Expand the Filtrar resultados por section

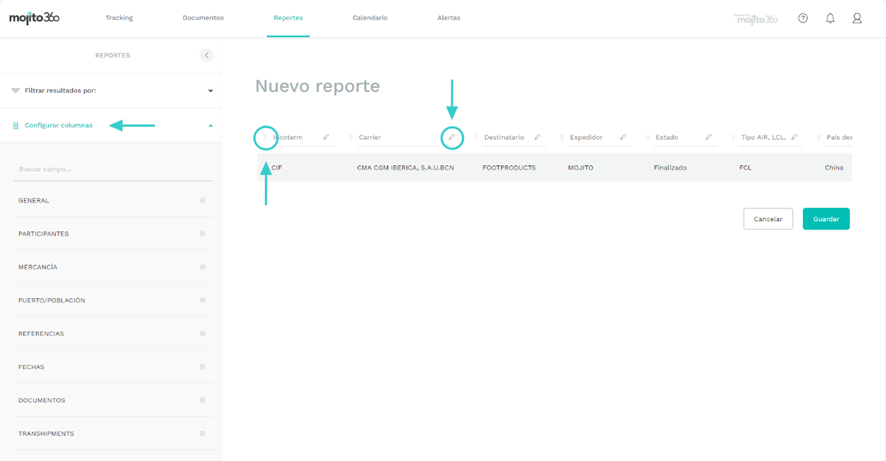pyautogui.click(x=210, y=91)
